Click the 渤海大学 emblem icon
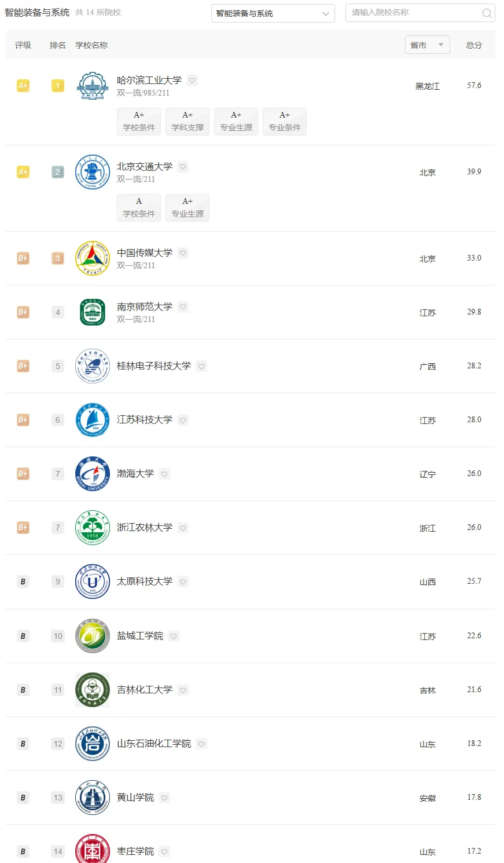This screenshot has height=863, width=504. pos(93,474)
